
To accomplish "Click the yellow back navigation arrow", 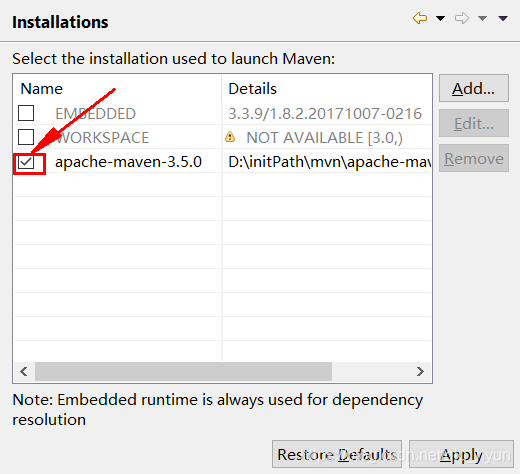I will click(x=420, y=18).
